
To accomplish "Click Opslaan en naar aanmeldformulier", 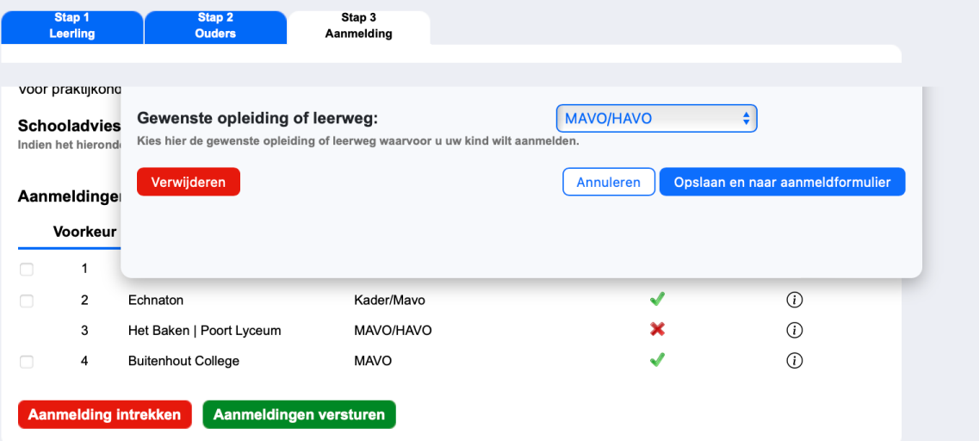I will [x=782, y=183].
